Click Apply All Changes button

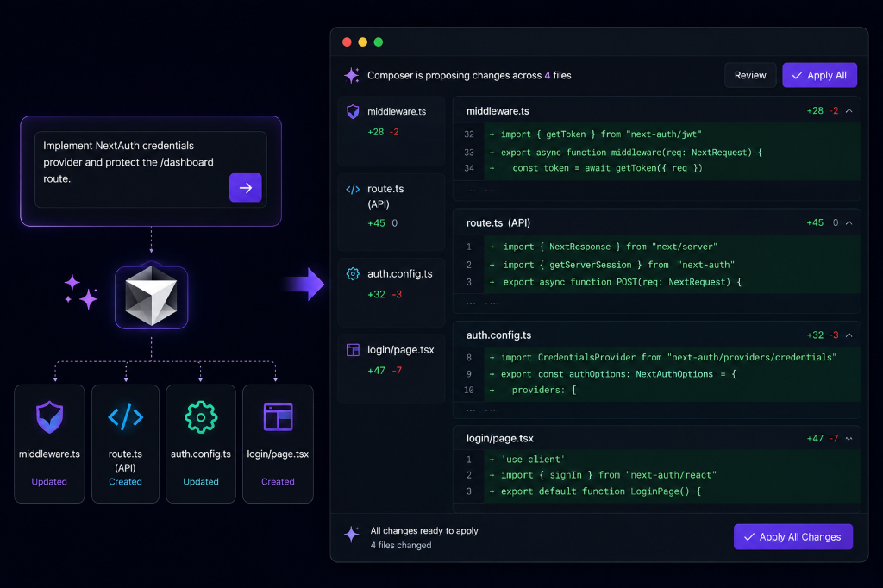click(793, 537)
